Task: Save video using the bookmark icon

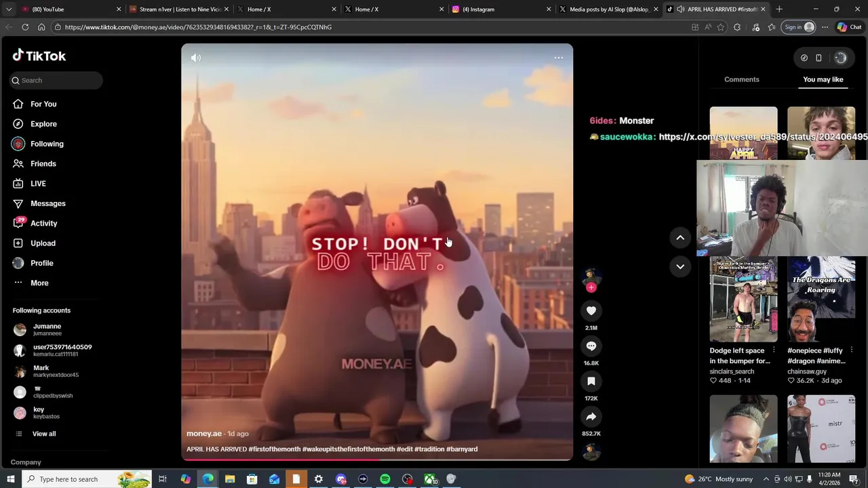Action: (591, 381)
